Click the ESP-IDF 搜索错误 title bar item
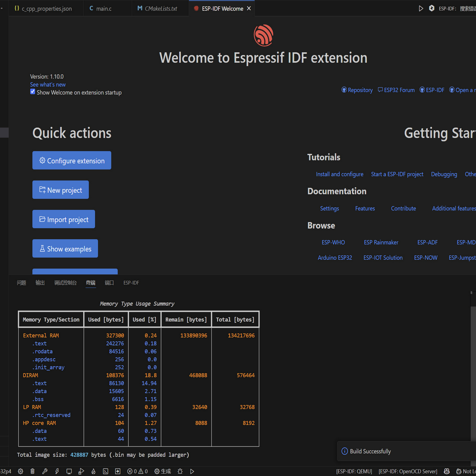Viewport: 476px width, 476px height. coord(457,9)
